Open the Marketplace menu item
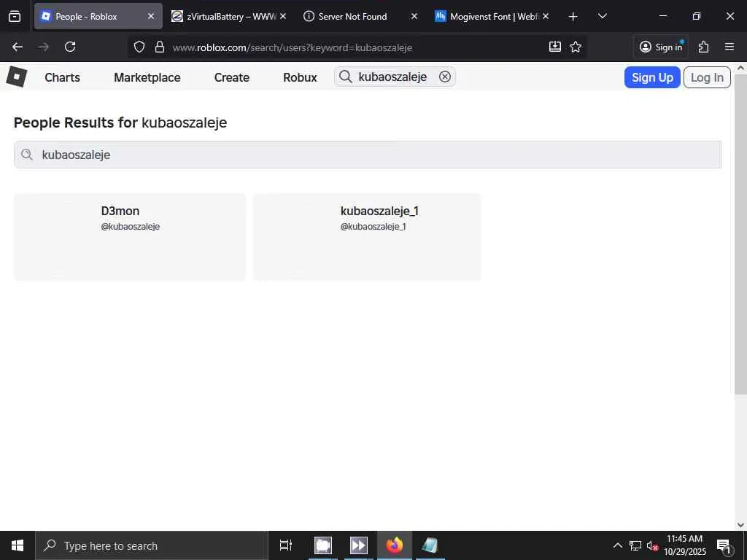Viewport: 747px width, 560px height. (x=147, y=77)
